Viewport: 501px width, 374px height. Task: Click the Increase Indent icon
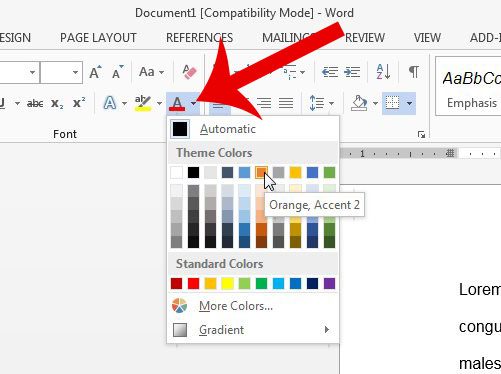click(x=352, y=72)
